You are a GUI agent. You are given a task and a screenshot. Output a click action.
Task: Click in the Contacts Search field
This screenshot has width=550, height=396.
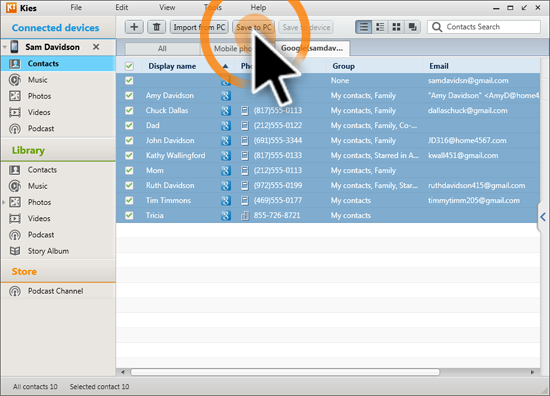[x=484, y=27]
